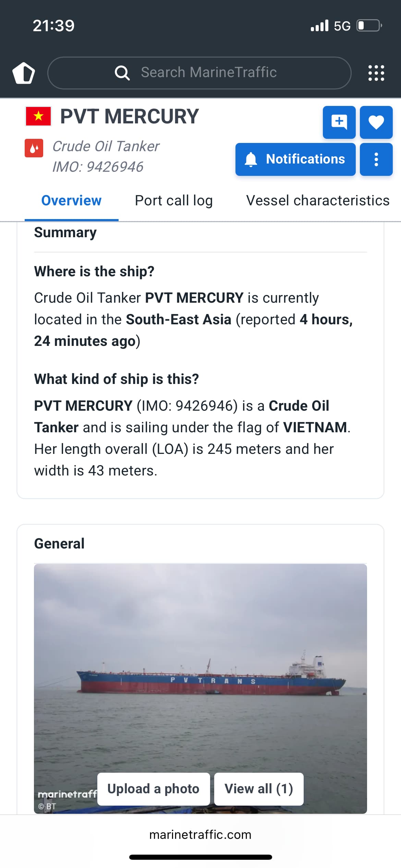
Task: Click the bell icon in Notifications
Action: point(251,159)
